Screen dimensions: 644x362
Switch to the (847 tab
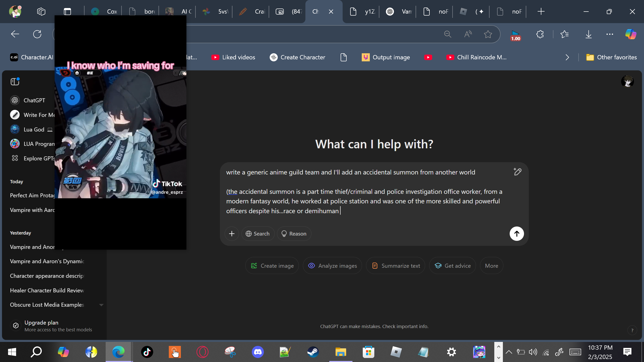[288, 12]
